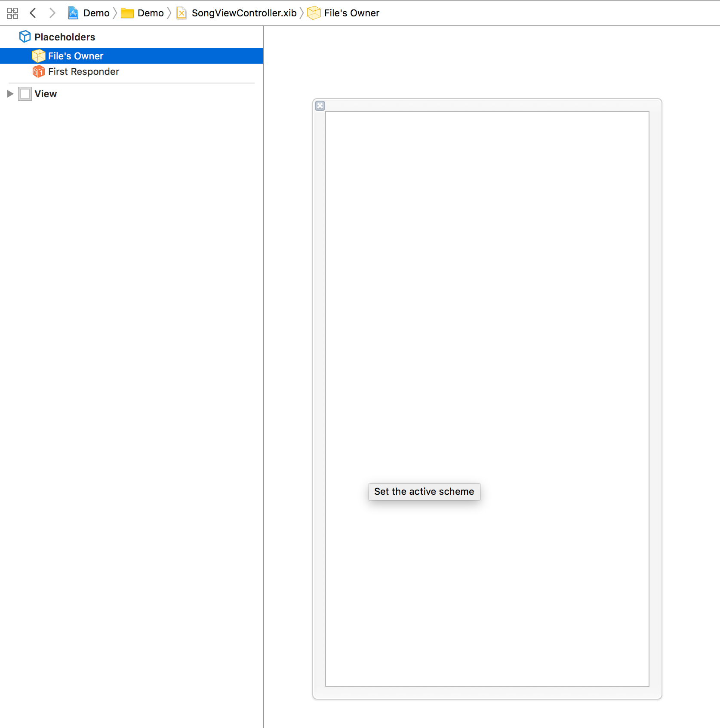Click the Demo folder icon in jump bar
The height and width of the screenshot is (728, 720).
127,13
